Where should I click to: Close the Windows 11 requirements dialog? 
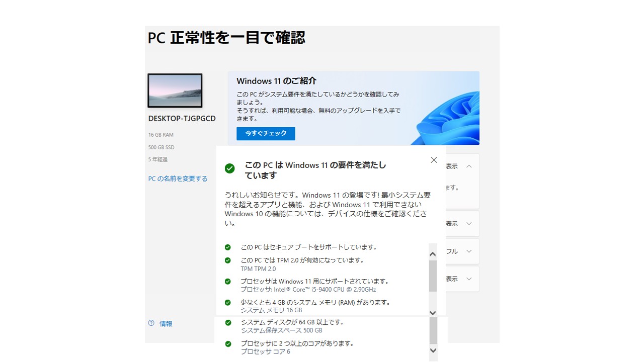(x=434, y=160)
